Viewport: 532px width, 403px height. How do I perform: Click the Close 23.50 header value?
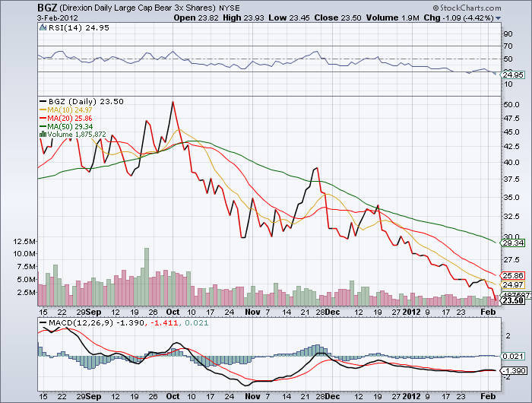pyautogui.click(x=337, y=17)
